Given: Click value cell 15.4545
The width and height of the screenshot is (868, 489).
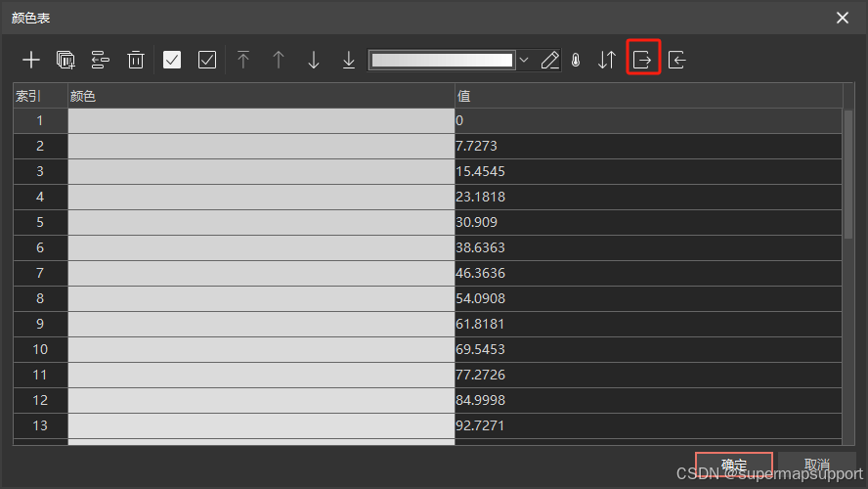Looking at the screenshot, I should pyautogui.click(x=648, y=172).
